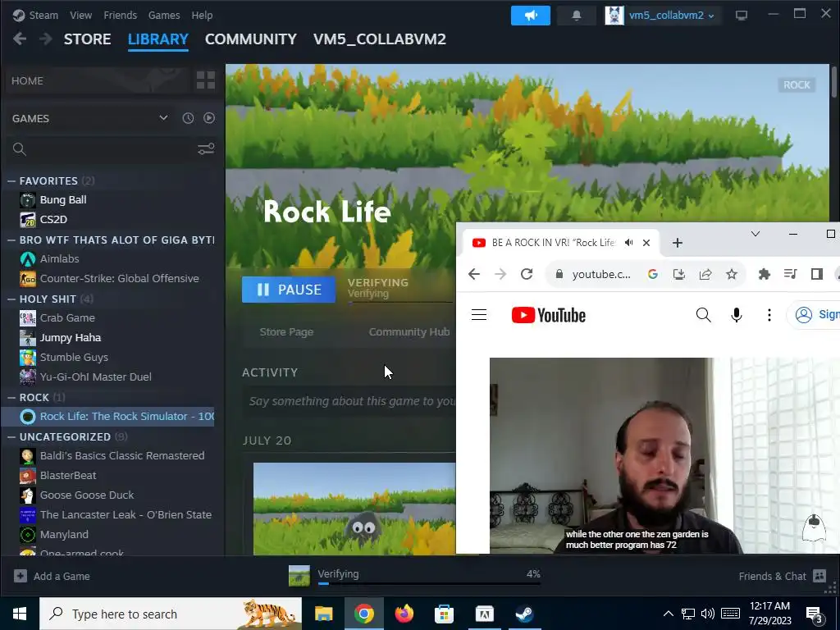Click the Chrome share page icon

[x=705, y=274]
